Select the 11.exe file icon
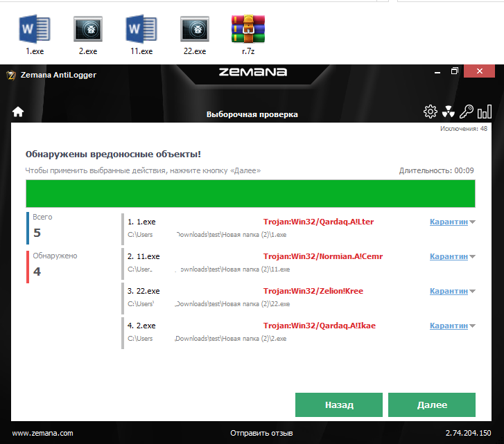Image resolution: width=504 pixels, height=444 pixels. 141,29
